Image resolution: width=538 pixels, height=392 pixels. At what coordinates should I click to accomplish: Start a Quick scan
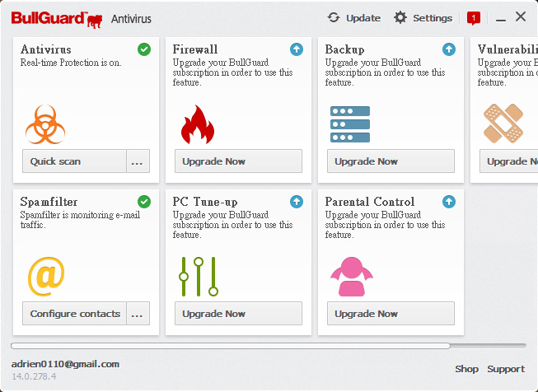(x=74, y=161)
